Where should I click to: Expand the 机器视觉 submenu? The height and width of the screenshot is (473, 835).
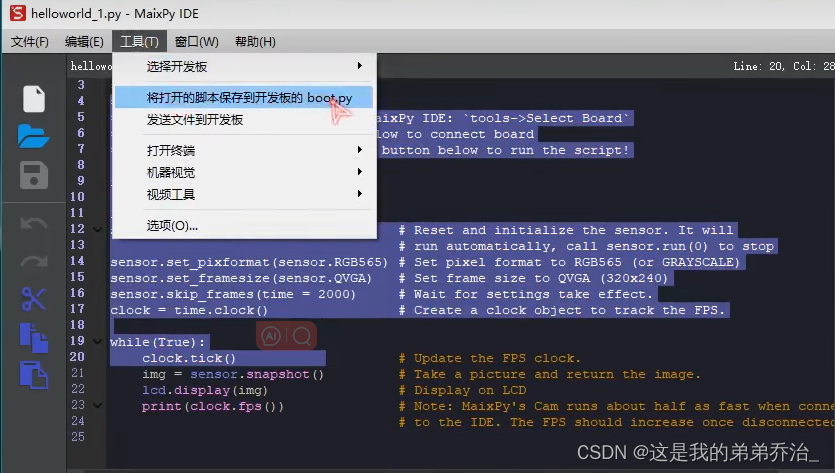coord(244,172)
